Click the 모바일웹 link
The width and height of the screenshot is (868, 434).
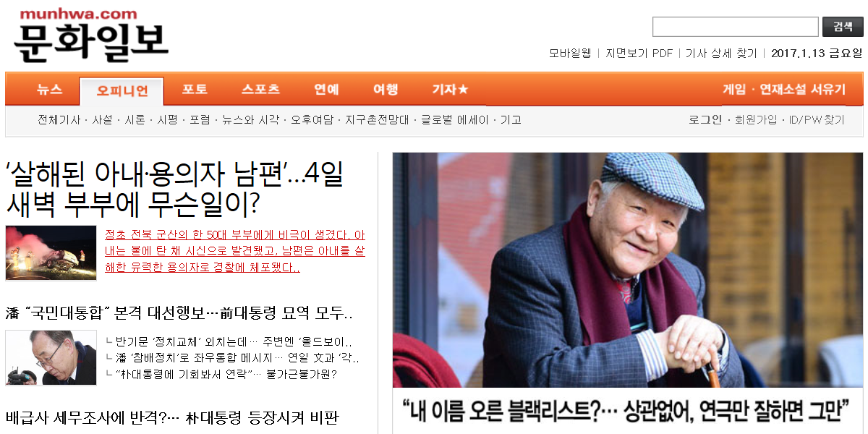point(570,53)
